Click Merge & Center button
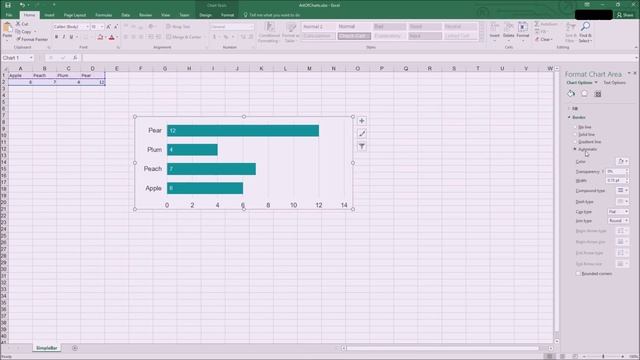Screen dimensions: 640x360 184,37
